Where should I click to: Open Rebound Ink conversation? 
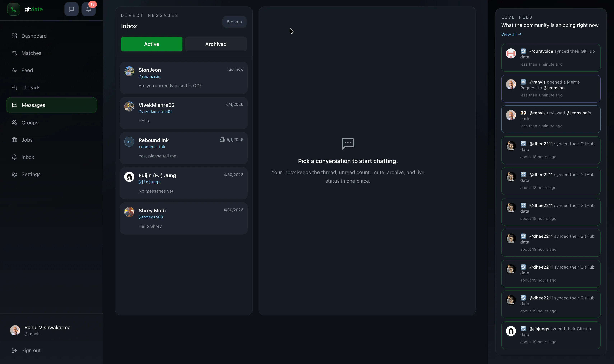[184, 148]
